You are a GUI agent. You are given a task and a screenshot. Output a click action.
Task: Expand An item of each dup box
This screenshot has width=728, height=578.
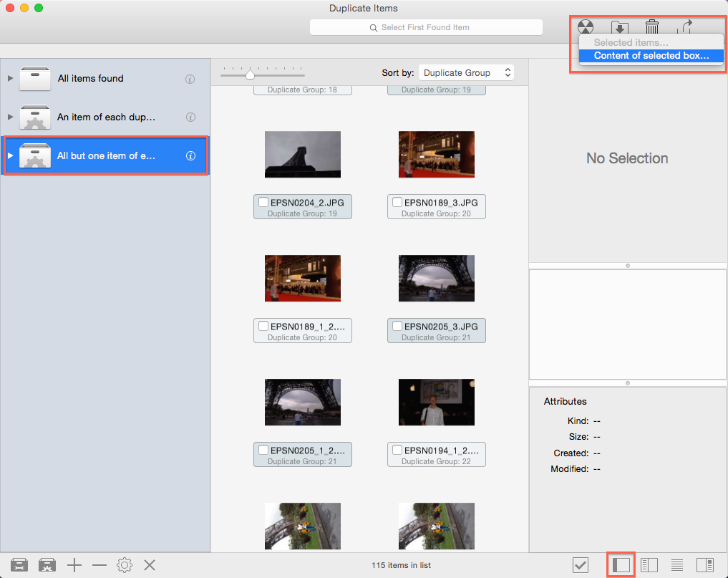[10, 117]
